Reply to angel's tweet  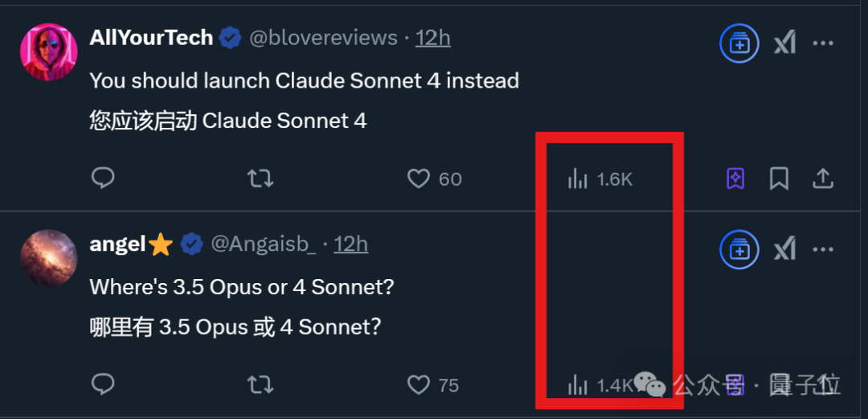[103, 384]
